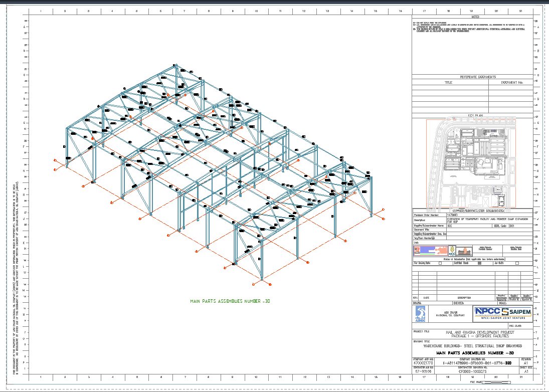The image size is (549, 392).
Task: Click 'ABU DHABI NATIONAL OIL COMPANY' text
Action: [x=451, y=314]
